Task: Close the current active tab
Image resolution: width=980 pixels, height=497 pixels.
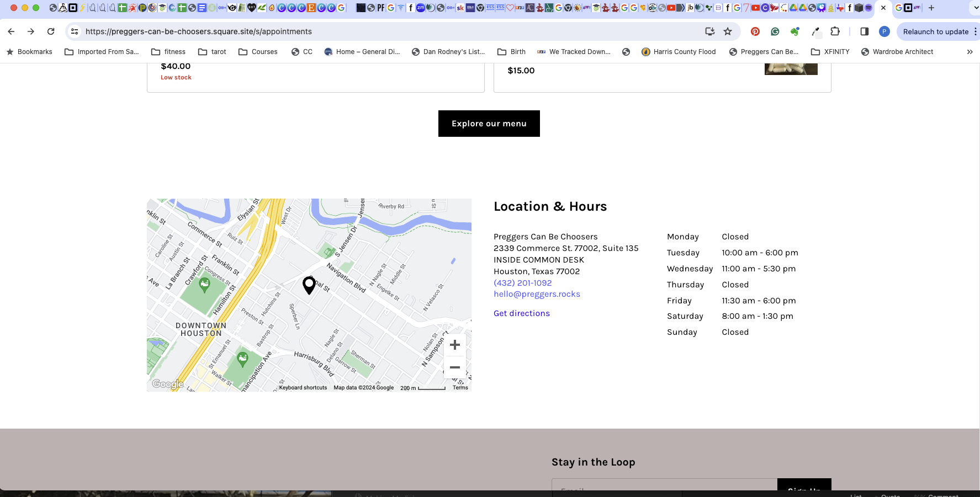Action: 883,8
